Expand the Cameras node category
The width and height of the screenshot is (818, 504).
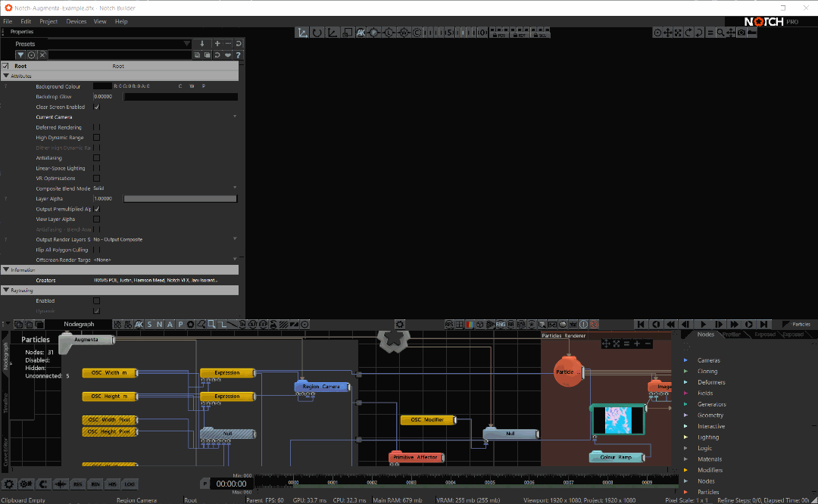(x=685, y=360)
